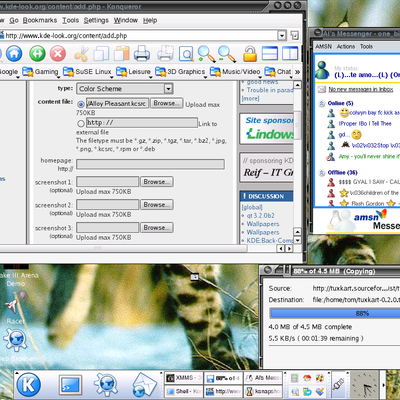Expand the Leisure bookmarks folder

(133, 72)
